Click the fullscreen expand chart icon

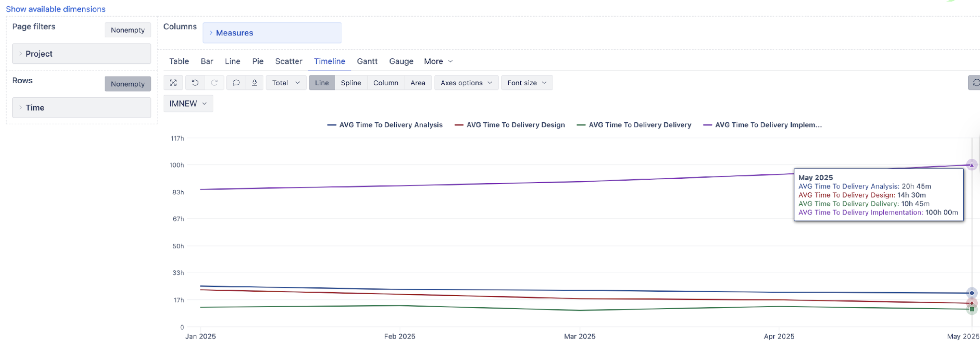(x=173, y=83)
